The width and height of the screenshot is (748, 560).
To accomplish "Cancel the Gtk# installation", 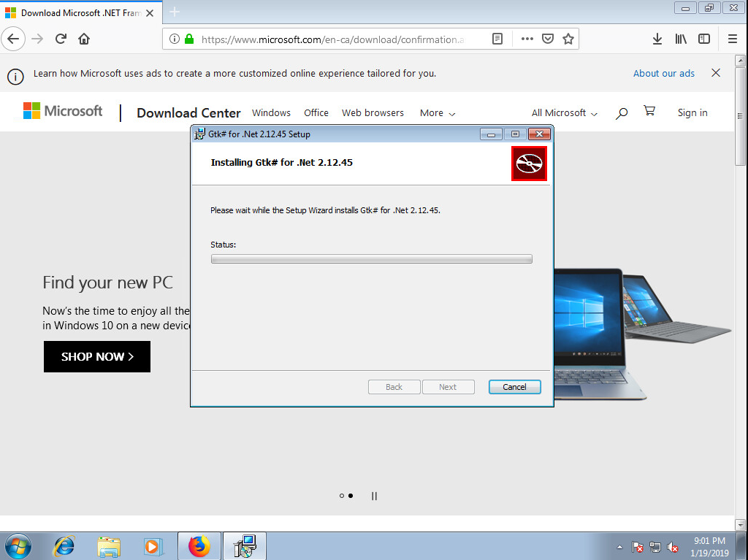I will [514, 387].
